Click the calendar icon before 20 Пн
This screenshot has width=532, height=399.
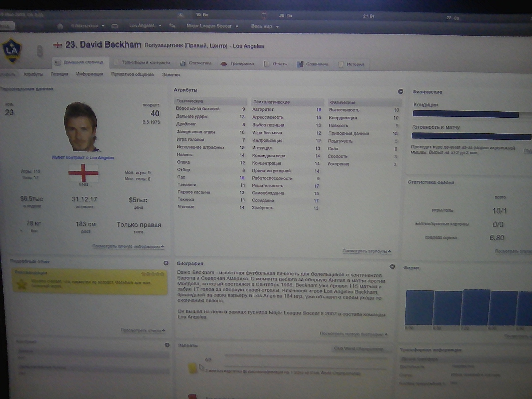[x=264, y=15]
